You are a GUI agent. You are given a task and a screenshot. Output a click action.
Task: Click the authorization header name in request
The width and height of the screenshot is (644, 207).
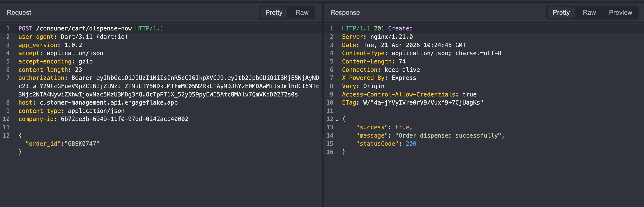point(41,78)
